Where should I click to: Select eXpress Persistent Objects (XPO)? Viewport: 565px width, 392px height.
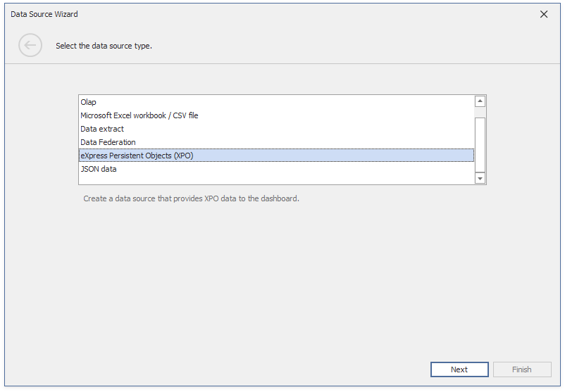[276, 156]
